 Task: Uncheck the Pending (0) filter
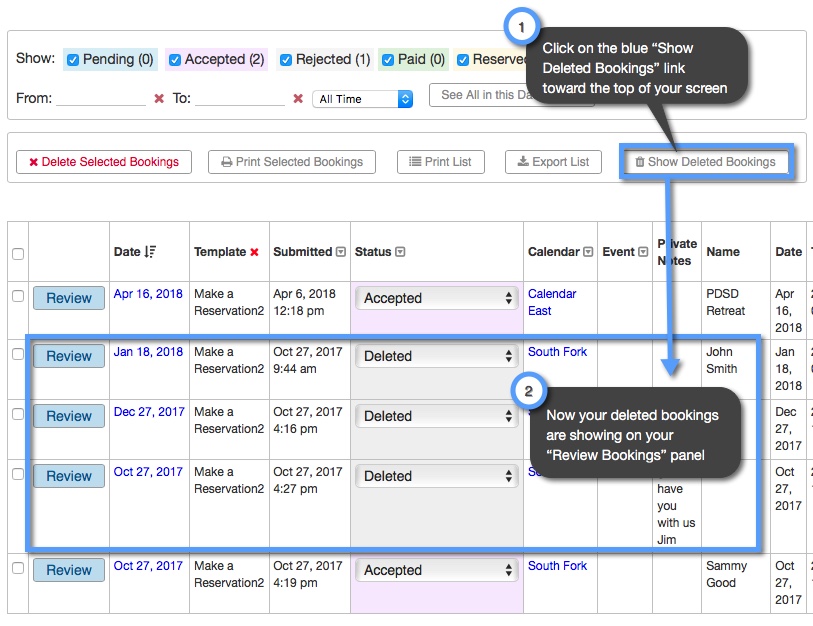(x=73, y=59)
